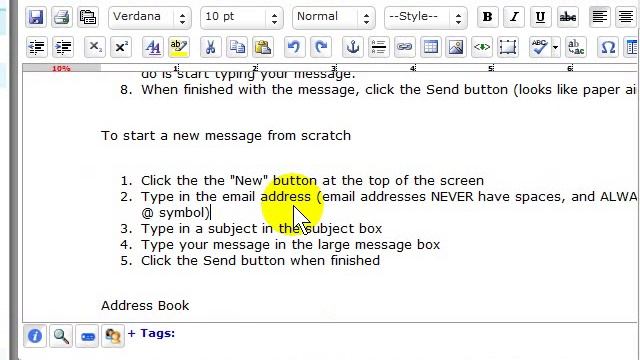Toggle Strikethrough formatting
Viewport: 640px width, 360px height.
(567, 17)
